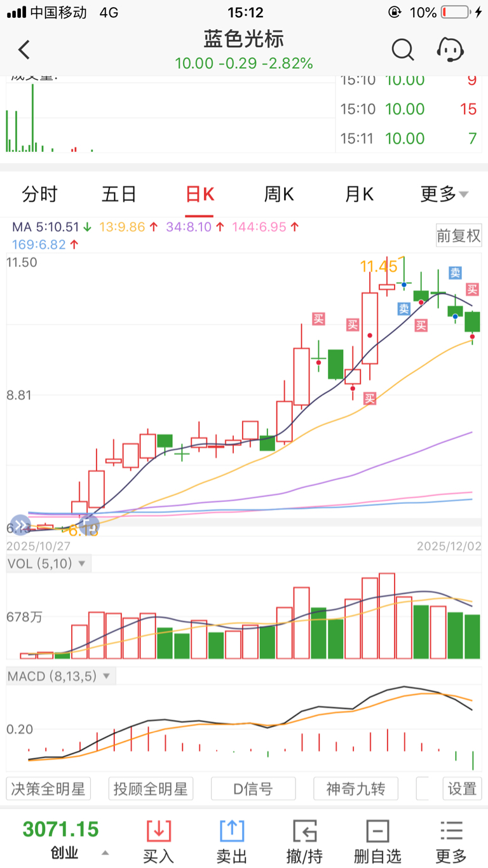Tap the round handle beside the 6.13 low label
Image resolution: width=488 pixels, height=868 pixels.
click(x=90, y=525)
